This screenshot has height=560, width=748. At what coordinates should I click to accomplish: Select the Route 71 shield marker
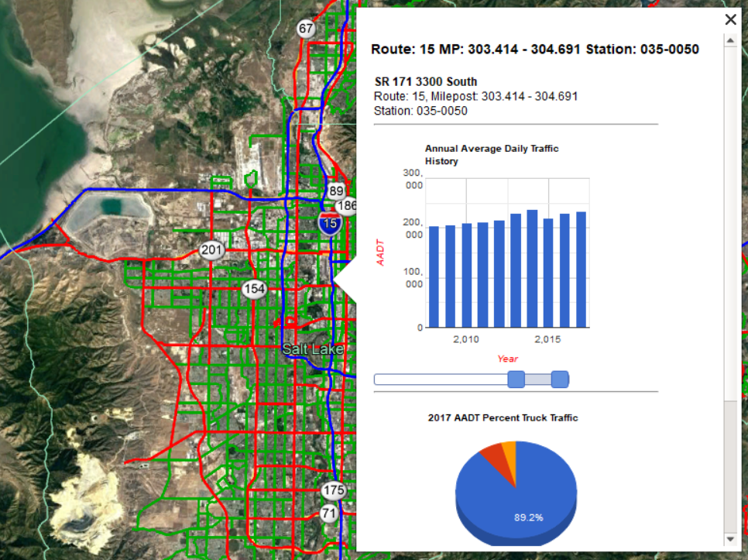(329, 513)
